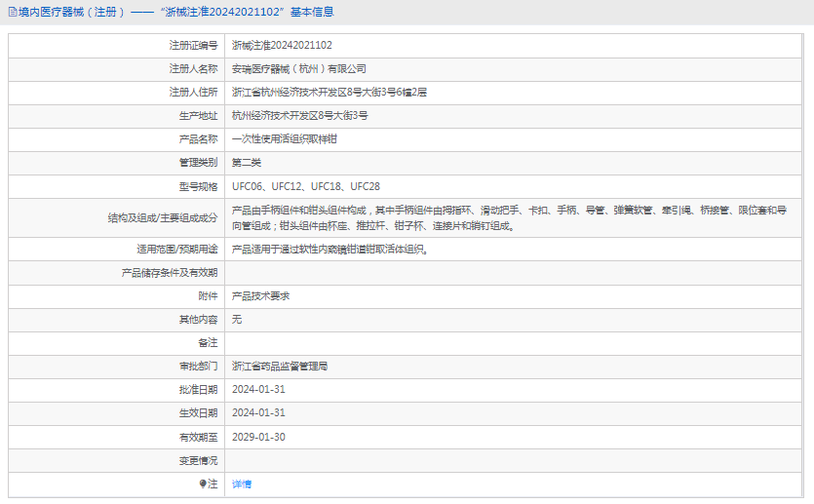Click the 其他内容 label
The width and height of the screenshot is (814, 504).
click(x=198, y=320)
